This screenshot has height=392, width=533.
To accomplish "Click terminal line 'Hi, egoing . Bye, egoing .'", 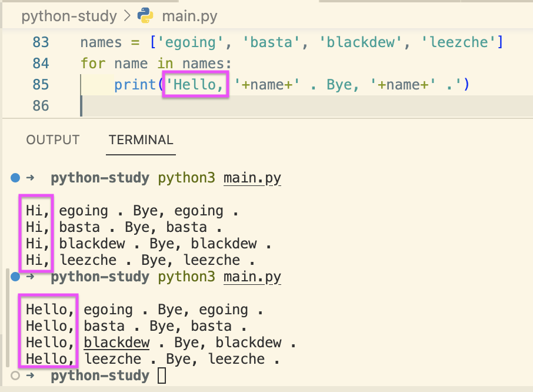I will [132, 211].
